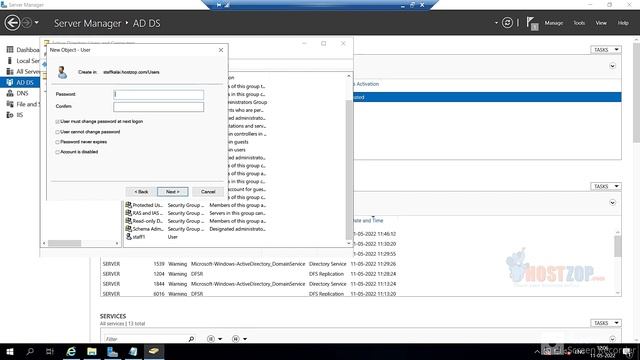Click the Next button in dialog

click(x=173, y=192)
